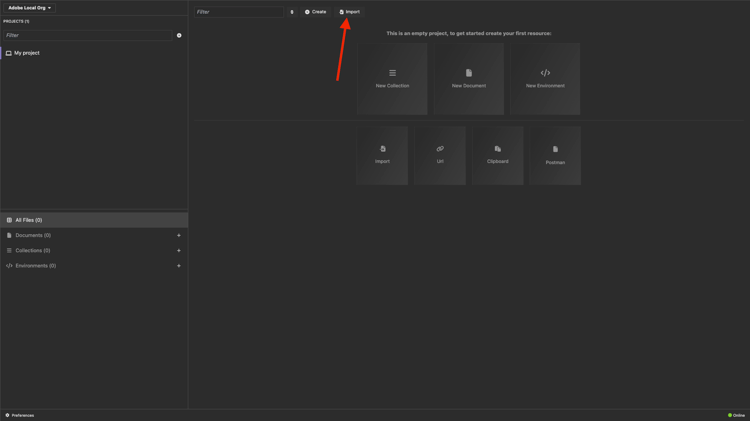
Task: Click the New Document card
Action: (x=469, y=79)
